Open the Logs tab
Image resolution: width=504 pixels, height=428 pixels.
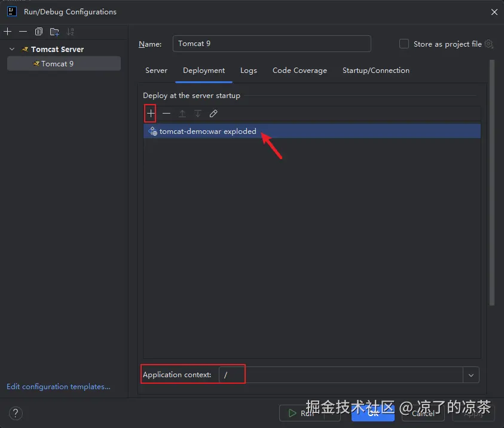pos(249,71)
